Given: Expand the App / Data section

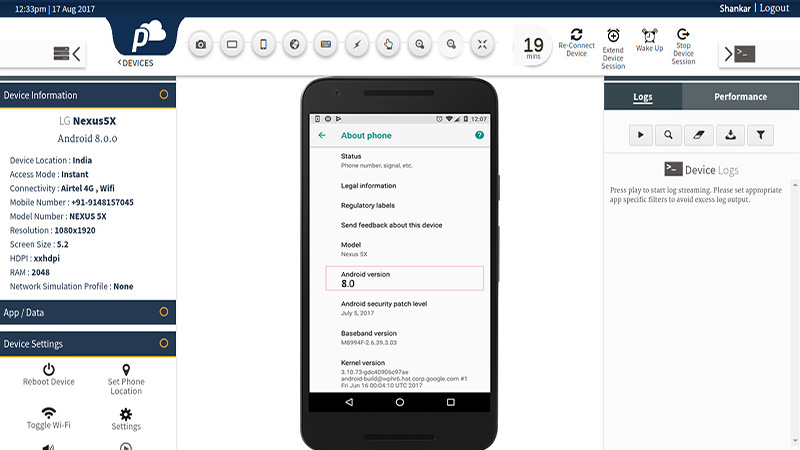Looking at the screenshot, I should pyautogui.click(x=164, y=312).
